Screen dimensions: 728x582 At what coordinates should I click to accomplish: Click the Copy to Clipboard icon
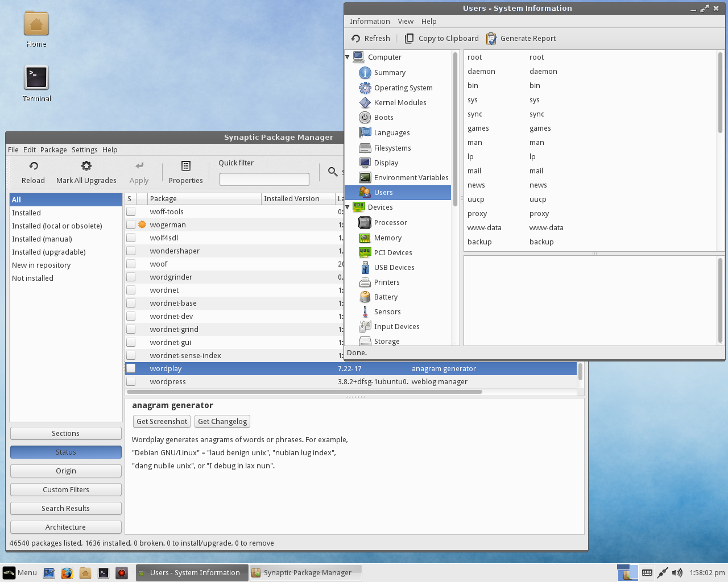tap(409, 39)
